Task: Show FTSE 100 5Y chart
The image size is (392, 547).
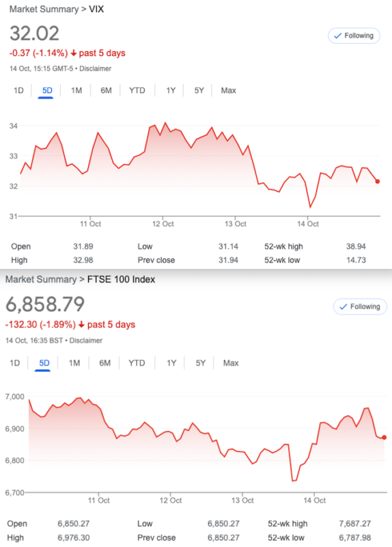Action: [x=200, y=363]
